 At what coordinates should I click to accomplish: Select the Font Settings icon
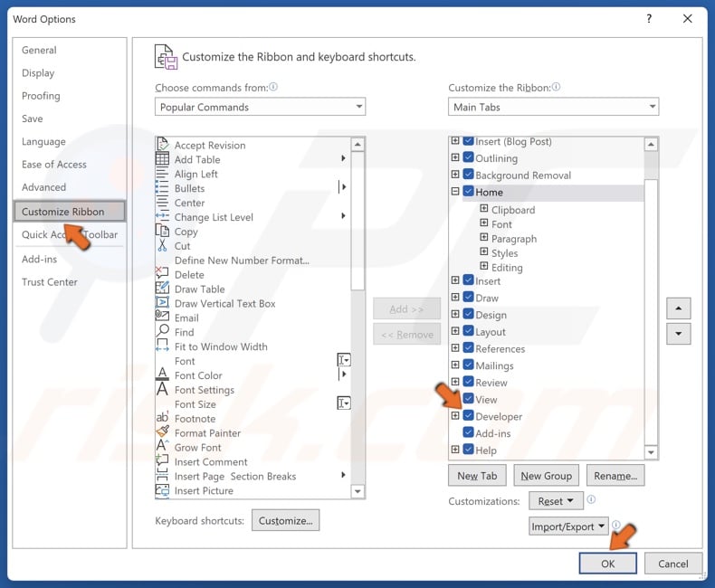pos(162,389)
